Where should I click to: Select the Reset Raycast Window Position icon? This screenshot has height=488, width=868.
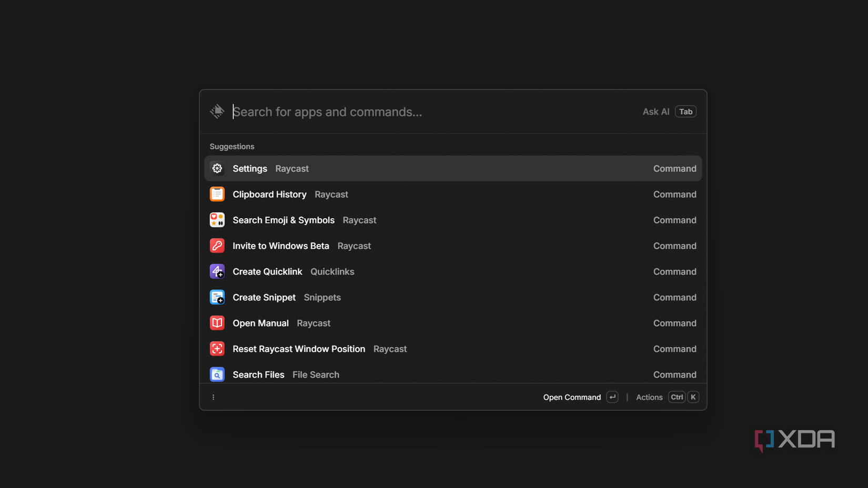[x=217, y=349]
